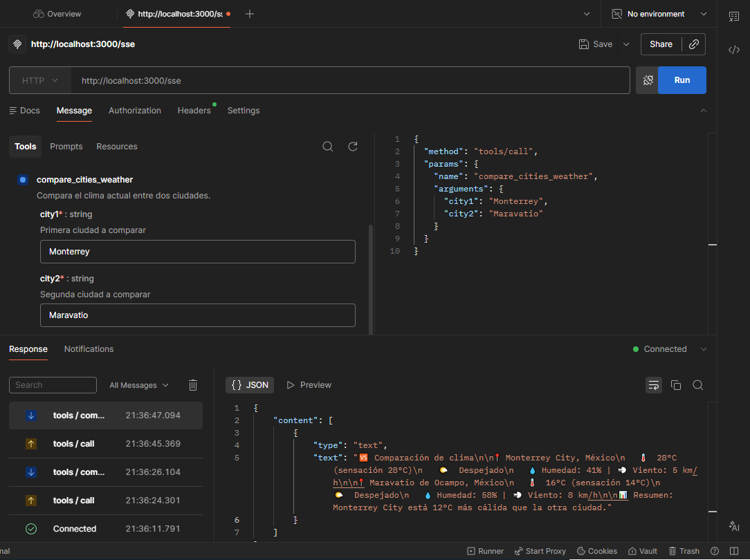750x560 pixels.
Task: Search within the response body
Action: click(x=698, y=385)
